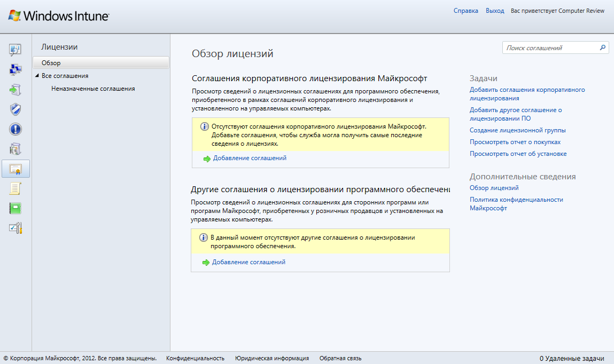
Task: Open Обратная связь footer link
Action: coord(340,358)
